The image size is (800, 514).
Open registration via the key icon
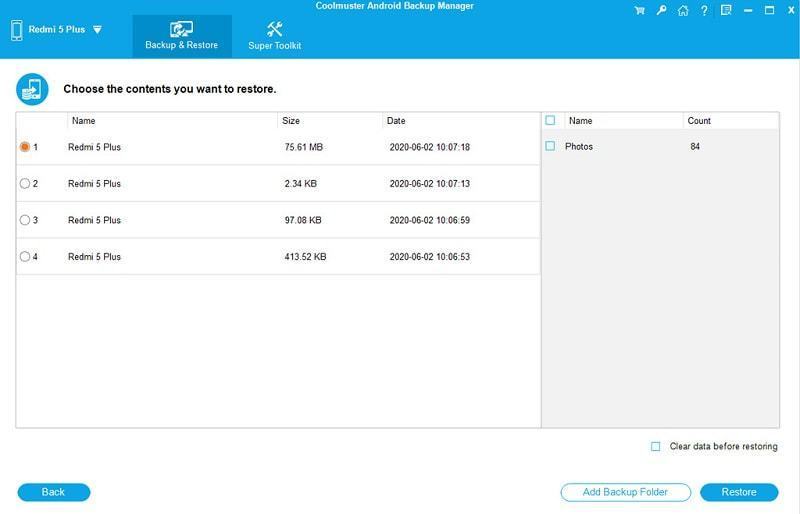[x=661, y=11]
